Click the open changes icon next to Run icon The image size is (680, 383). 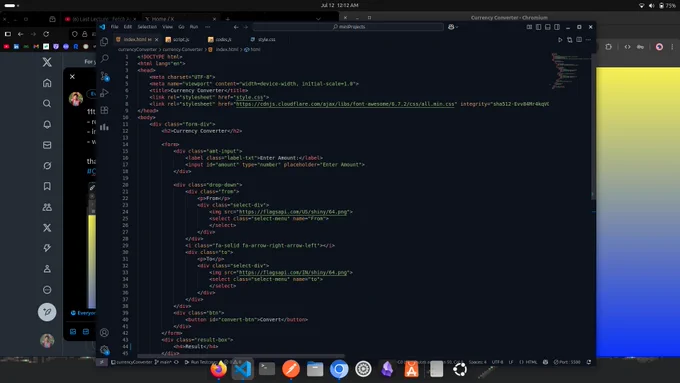click(x=569, y=39)
